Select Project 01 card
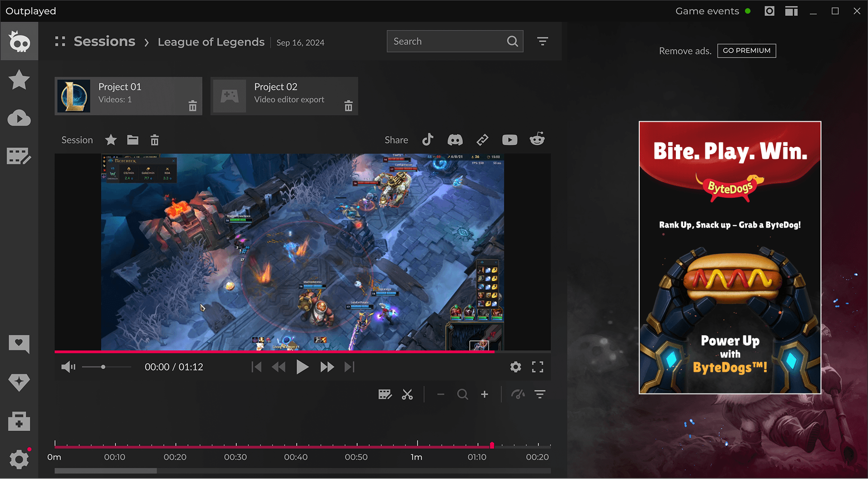Image resolution: width=868 pixels, height=479 pixels. pyautogui.click(x=128, y=96)
